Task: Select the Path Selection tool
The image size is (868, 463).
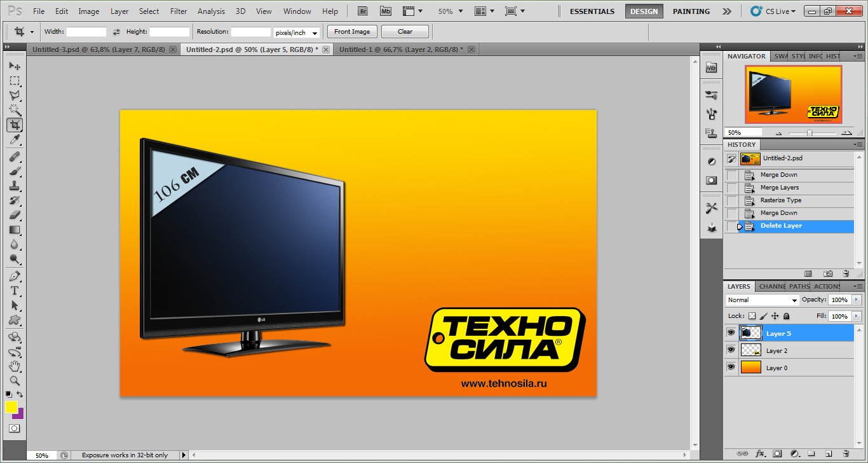Action: pyautogui.click(x=14, y=305)
